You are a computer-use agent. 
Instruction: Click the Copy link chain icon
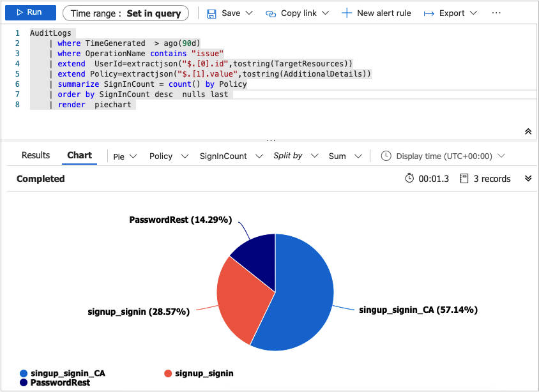(271, 13)
